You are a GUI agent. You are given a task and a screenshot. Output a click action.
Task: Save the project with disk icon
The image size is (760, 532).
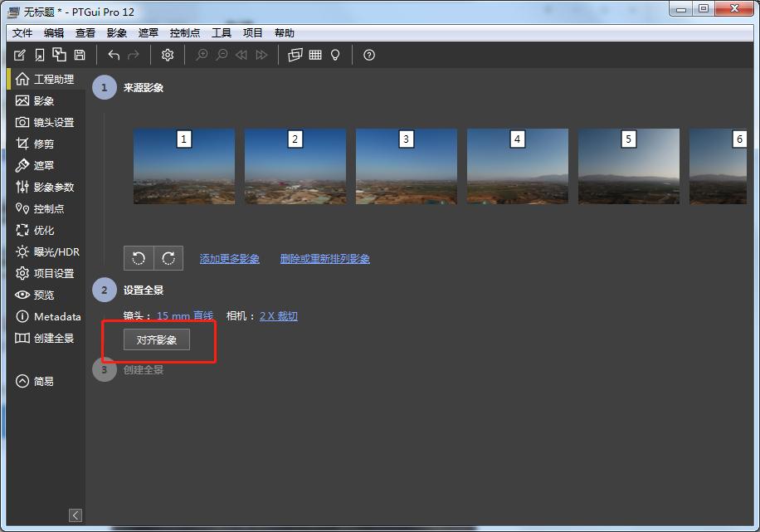[x=80, y=55]
